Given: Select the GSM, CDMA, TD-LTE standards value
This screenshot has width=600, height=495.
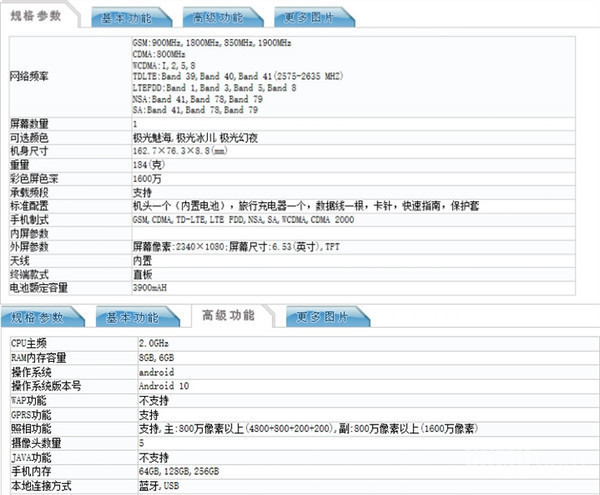Looking at the screenshot, I should tap(243, 220).
